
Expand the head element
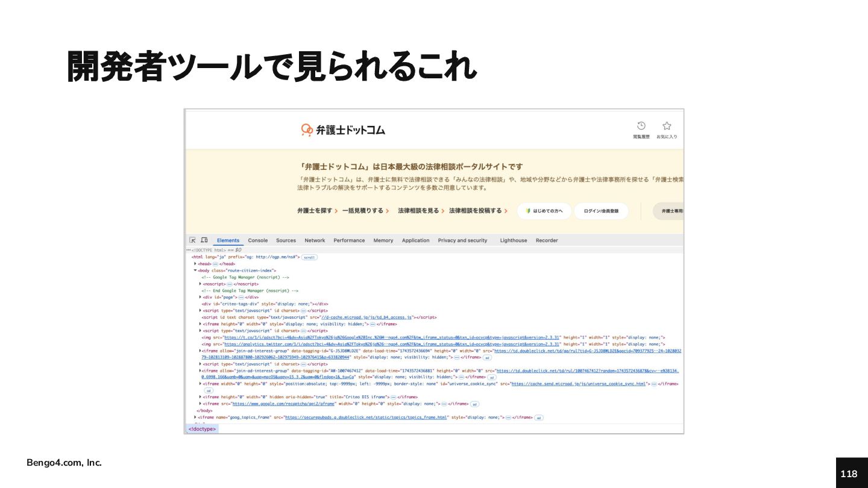195,264
